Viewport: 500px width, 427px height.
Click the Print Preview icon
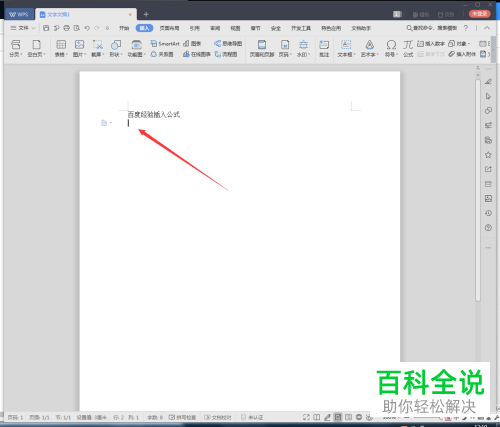(x=77, y=28)
